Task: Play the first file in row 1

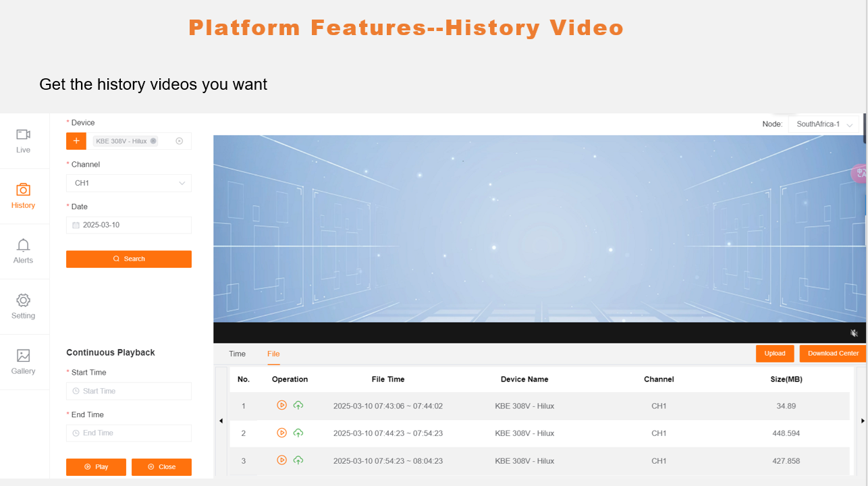Action: click(282, 405)
